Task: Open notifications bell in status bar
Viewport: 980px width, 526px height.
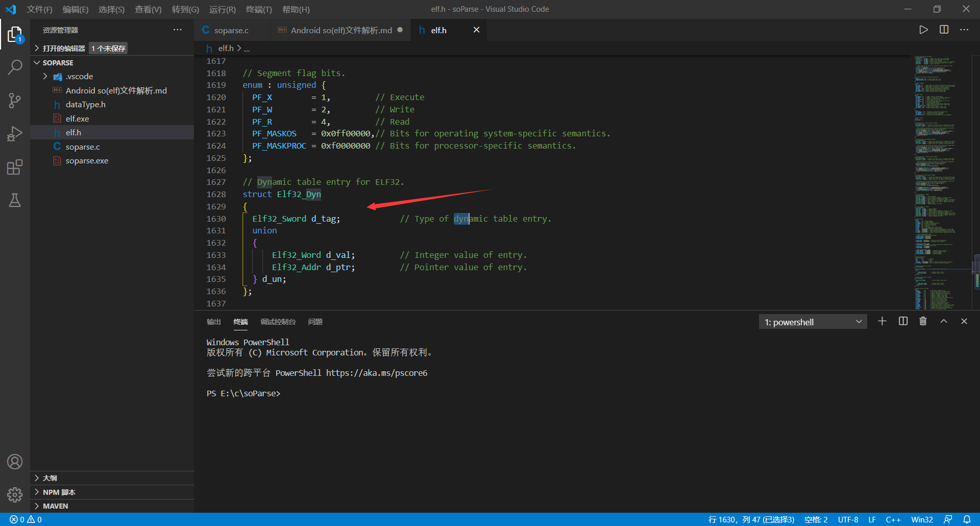Action: coord(967,519)
